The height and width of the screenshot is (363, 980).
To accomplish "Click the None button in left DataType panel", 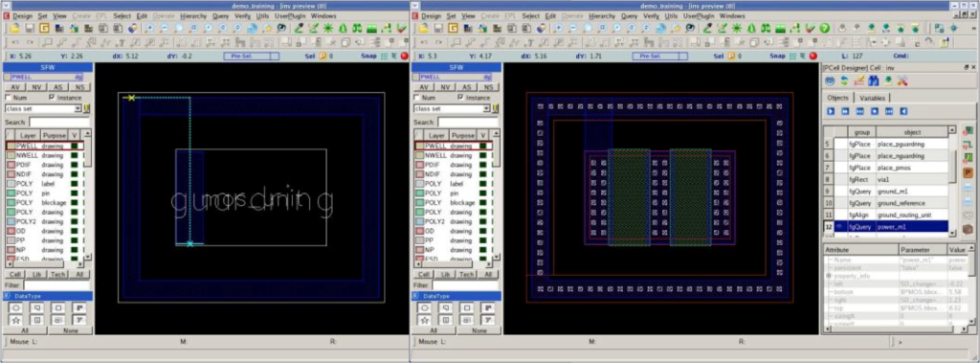I will click(70, 330).
